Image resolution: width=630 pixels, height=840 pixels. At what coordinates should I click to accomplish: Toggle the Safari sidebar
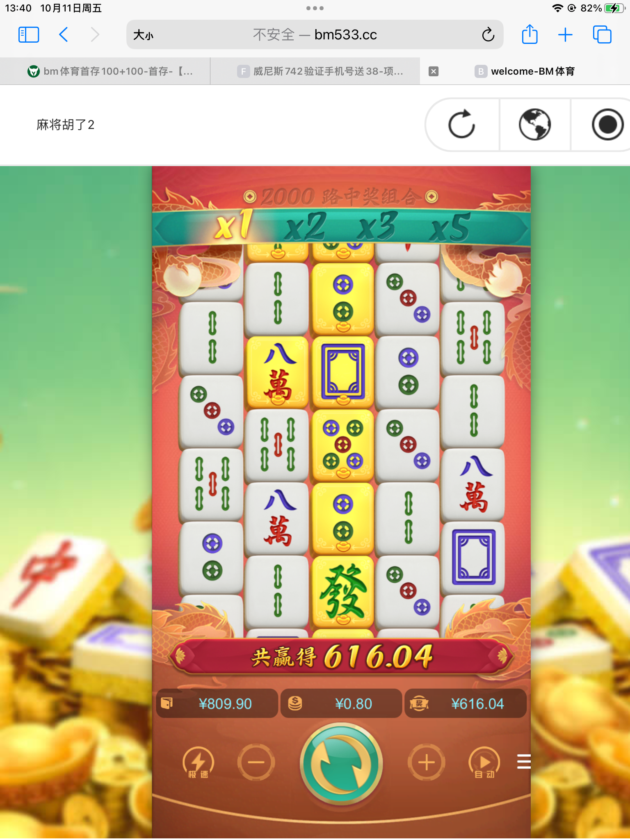point(29,34)
